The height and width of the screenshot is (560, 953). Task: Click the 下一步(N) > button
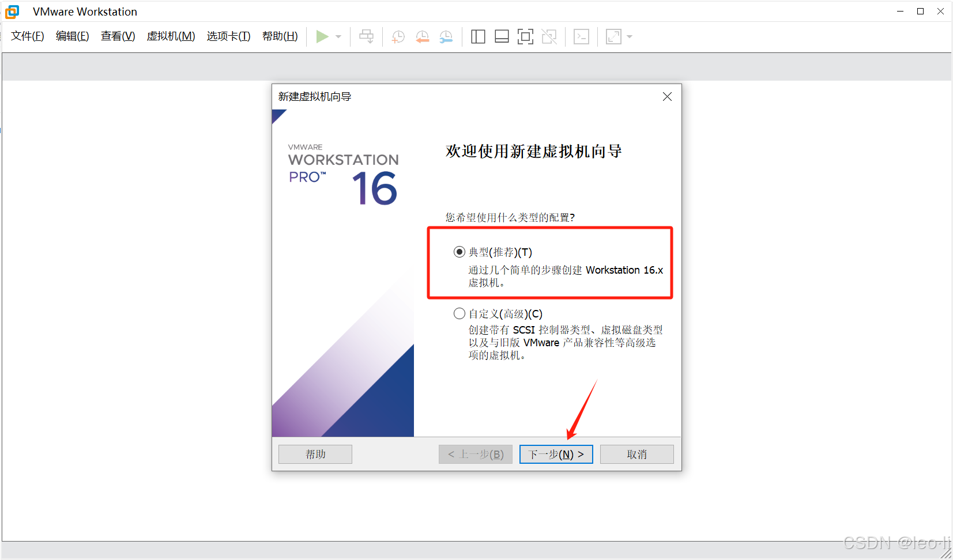(x=556, y=454)
